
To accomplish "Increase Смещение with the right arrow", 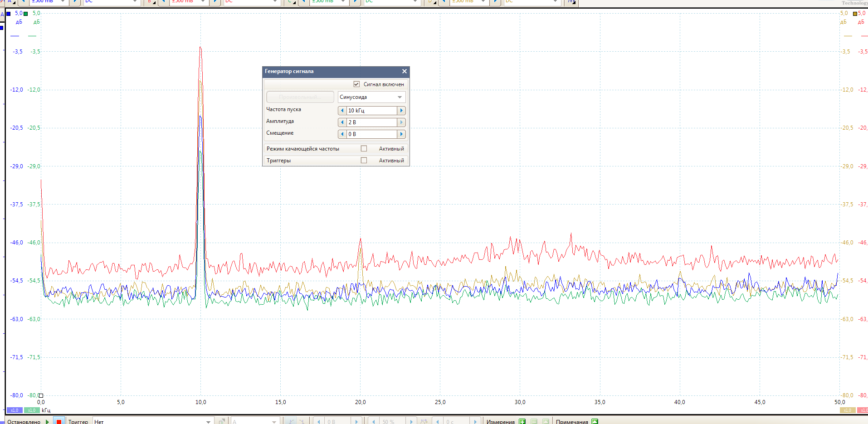I will point(401,134).
